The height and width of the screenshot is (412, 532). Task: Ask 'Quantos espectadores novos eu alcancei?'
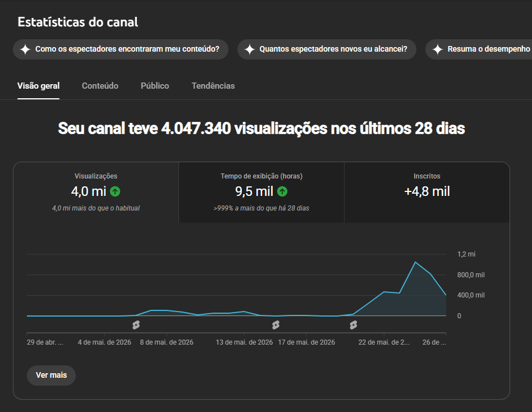click(x=327, y=49)
